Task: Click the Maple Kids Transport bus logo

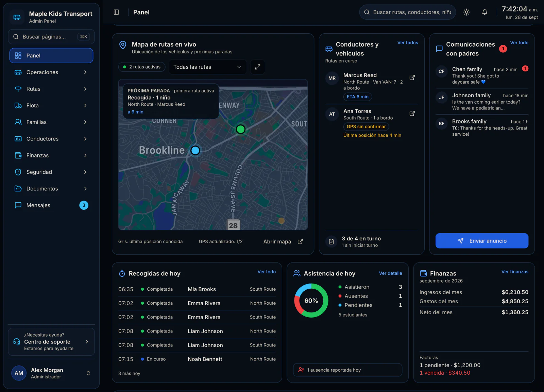Action: pyautogui.click(x=17, y=17)
